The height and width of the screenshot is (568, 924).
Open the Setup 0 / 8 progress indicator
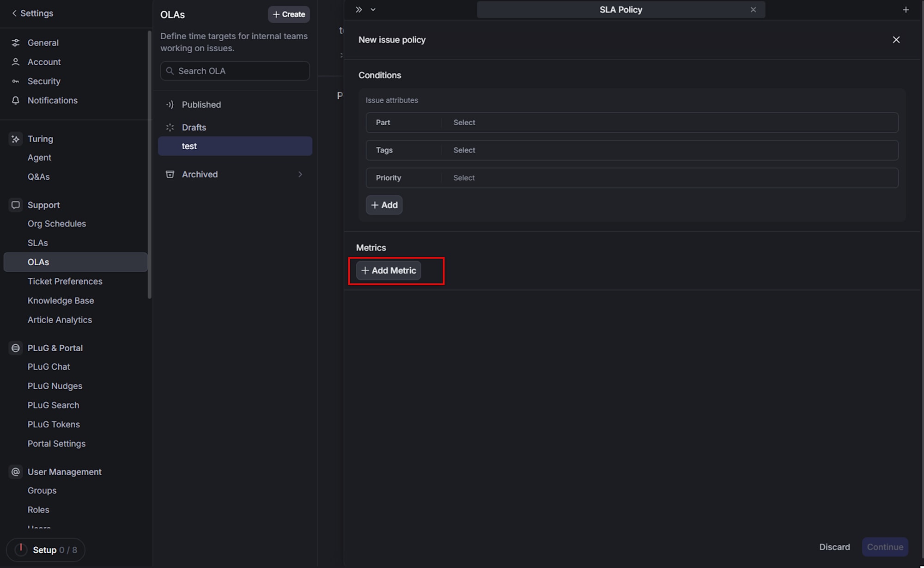point(46,550)
